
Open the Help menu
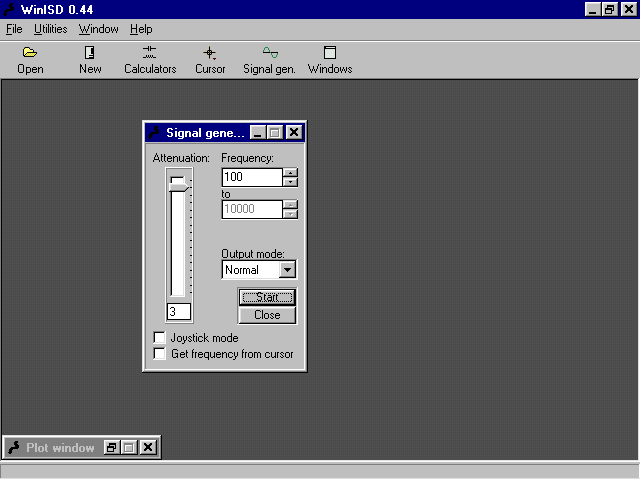pyautogui.click(x=141, y=29)
